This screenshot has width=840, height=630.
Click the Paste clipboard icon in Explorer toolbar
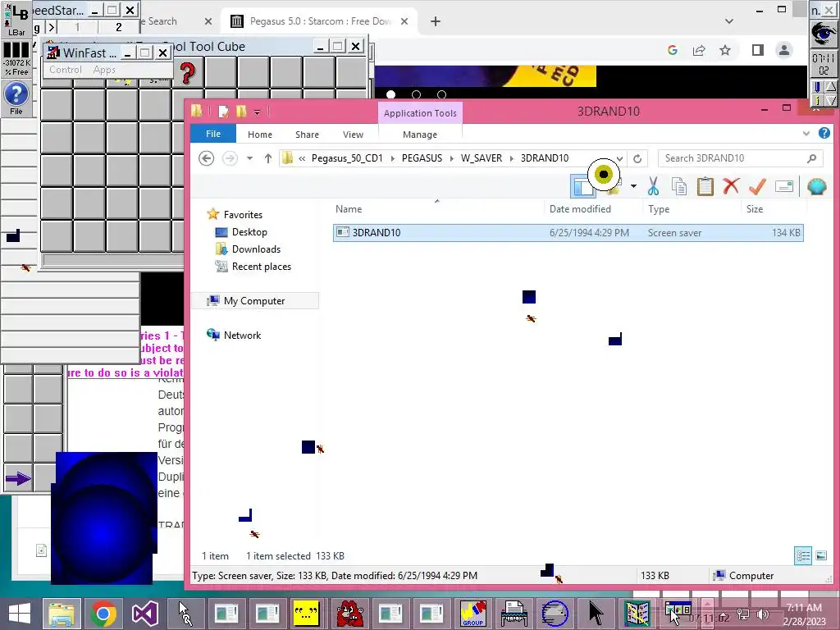(705, 186)
